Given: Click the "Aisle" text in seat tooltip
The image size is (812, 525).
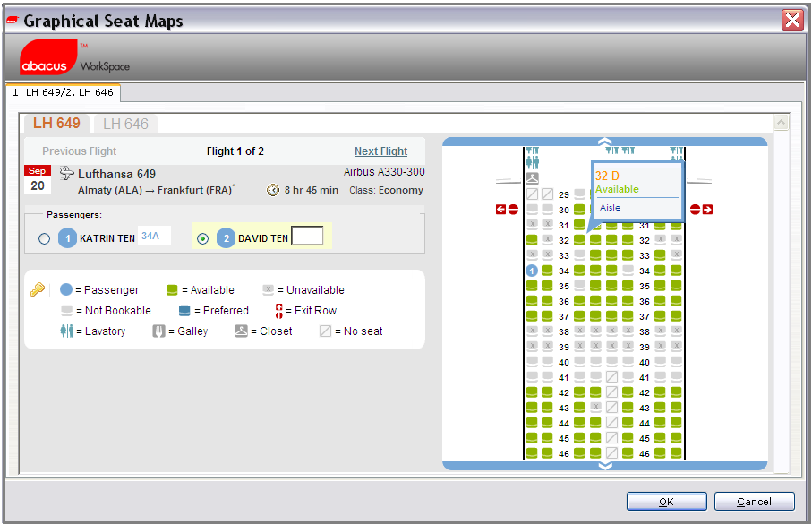Looking at the screenshot, I should pos(610,207).
